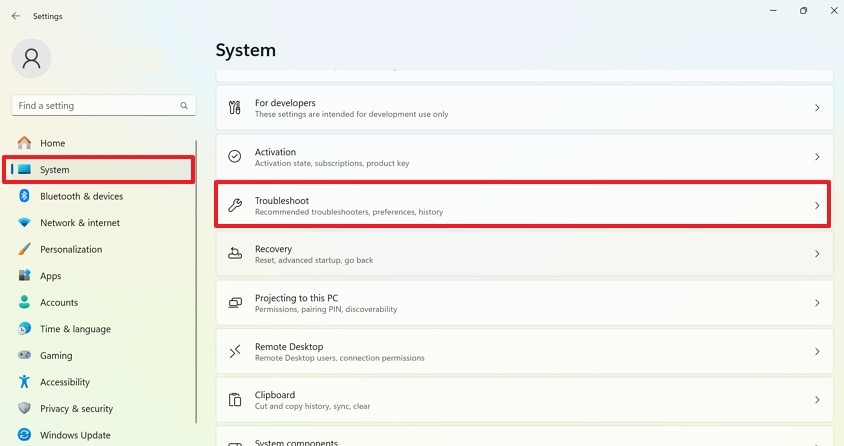This screenshot has width=844, height=446.
Task: Open Accounts section
Action: pyautogui.click(x=100, y=302)
